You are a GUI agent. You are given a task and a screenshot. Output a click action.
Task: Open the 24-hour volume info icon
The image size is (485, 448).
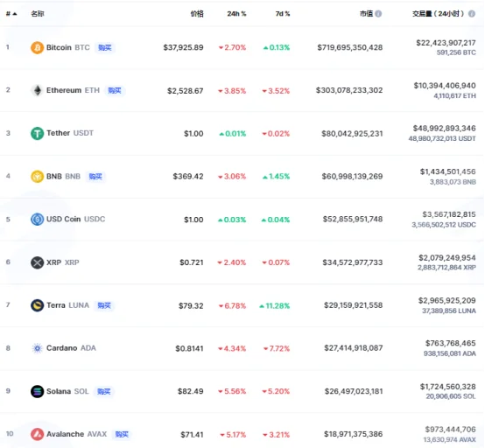click(472, 14)
